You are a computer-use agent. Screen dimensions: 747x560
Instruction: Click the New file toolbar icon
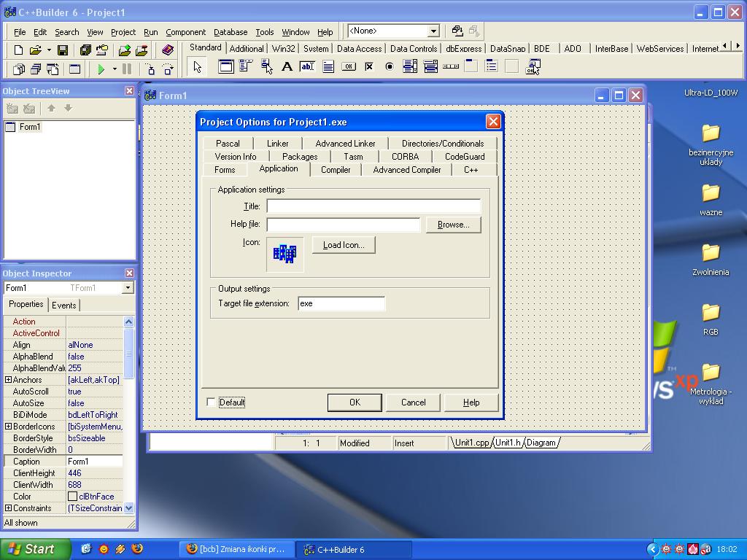click(x=18, y=50)
